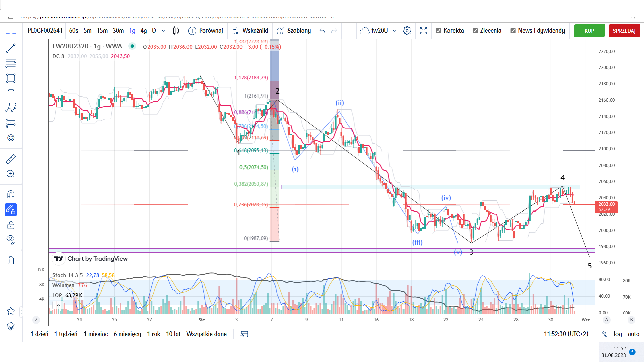644x362 pixels.
Task: Select the geometric shapes tool
Action: point(11,78)
